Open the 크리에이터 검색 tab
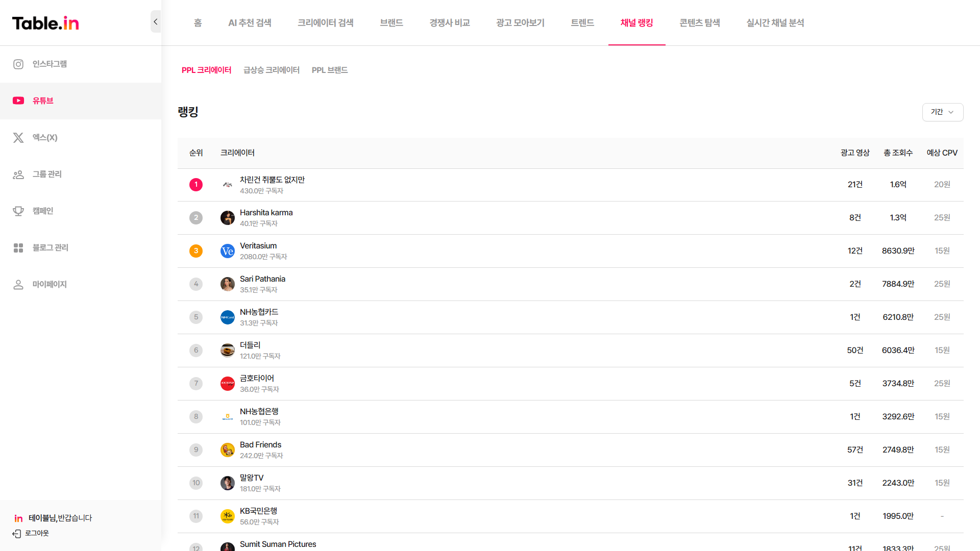980x551 pixels. [326, 23]
